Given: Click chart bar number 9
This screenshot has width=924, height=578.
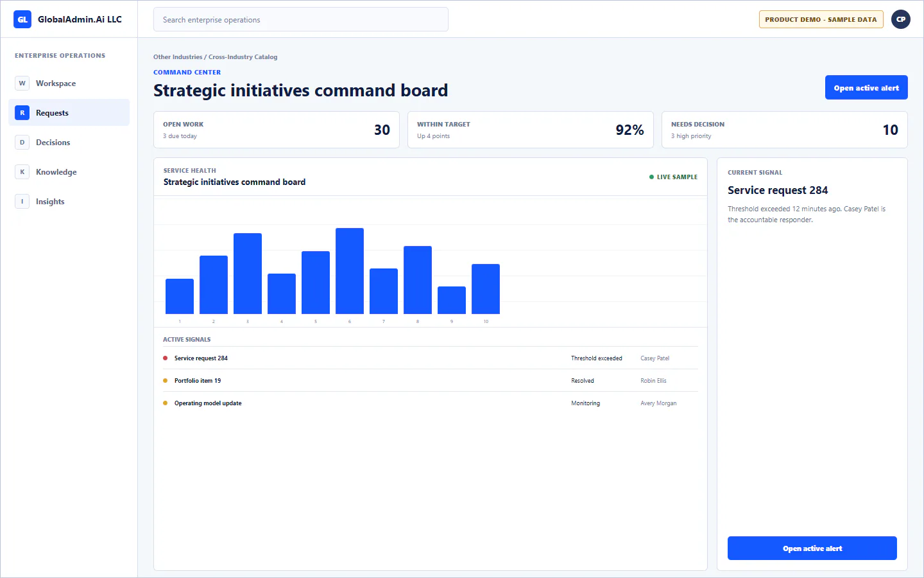Looking at the screenshot, I should point(452,301).
